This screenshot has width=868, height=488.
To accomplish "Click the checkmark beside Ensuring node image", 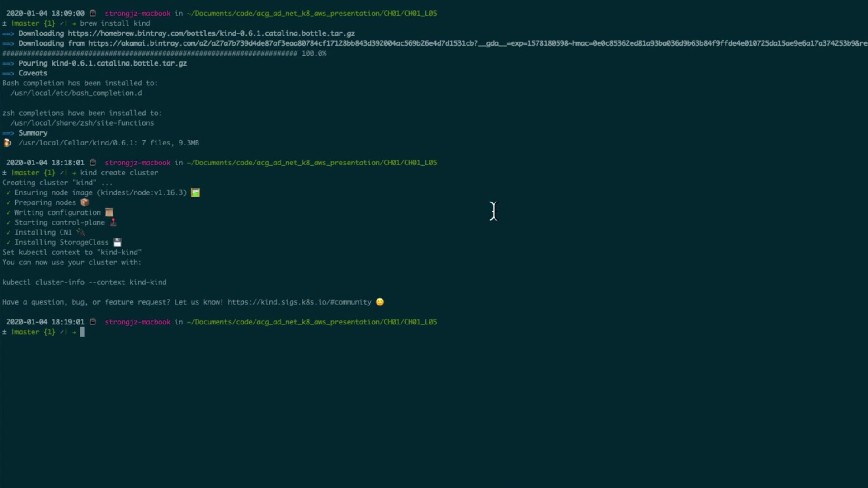I will pyautogui.click(x=8, y=192).
